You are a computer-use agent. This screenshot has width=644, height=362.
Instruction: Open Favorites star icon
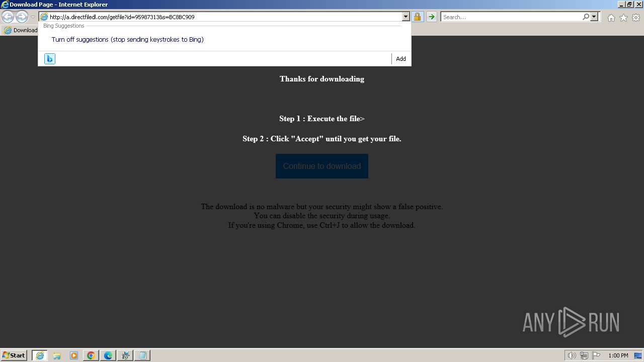623,18
